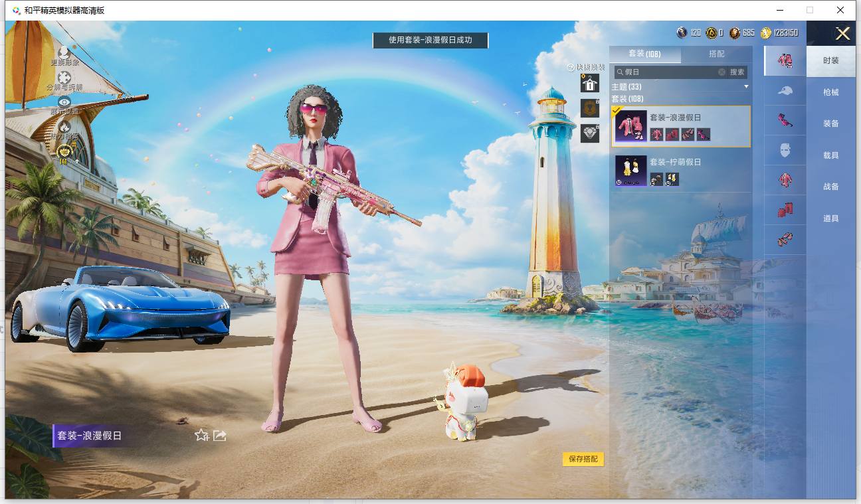The image size is (861, 504).
Task: Open the 热力档案 flame icon
Action: [x=64, y=127]
